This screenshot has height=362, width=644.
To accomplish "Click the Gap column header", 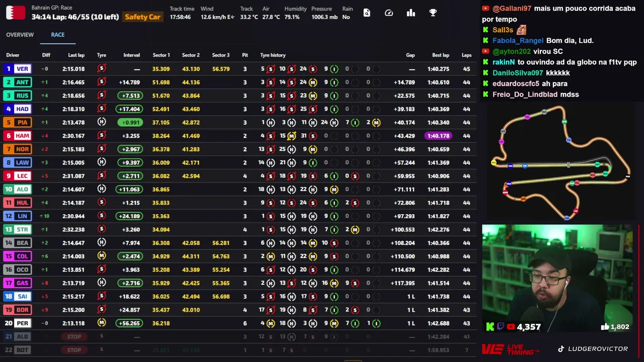I will point(411,55).
